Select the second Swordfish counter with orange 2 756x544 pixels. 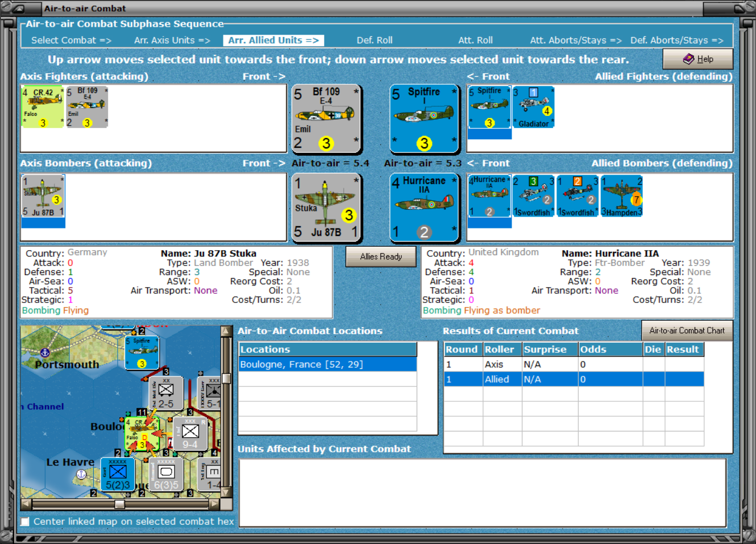(578, 196)
